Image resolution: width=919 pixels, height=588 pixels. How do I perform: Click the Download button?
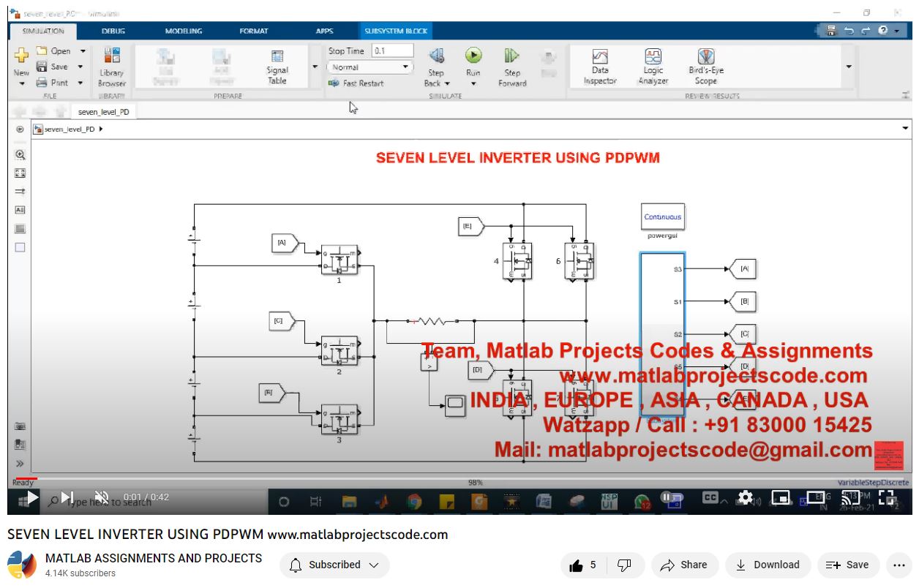point(768,565)
